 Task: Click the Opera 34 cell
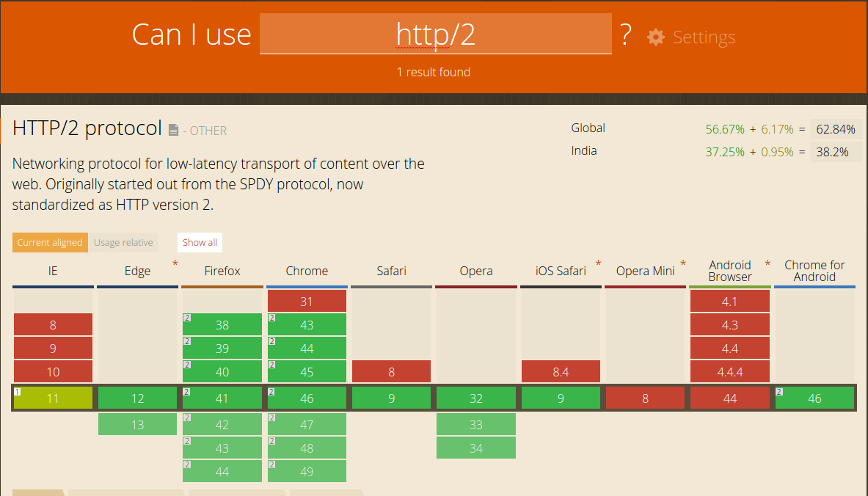(x=475, y=448)
